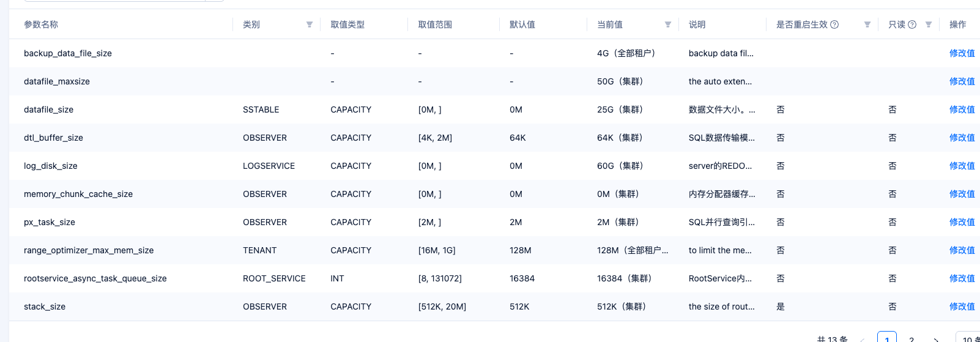Modify value of dtl_buffer_size
Screen dimensions: 980x342
click(x=962, y=138)
